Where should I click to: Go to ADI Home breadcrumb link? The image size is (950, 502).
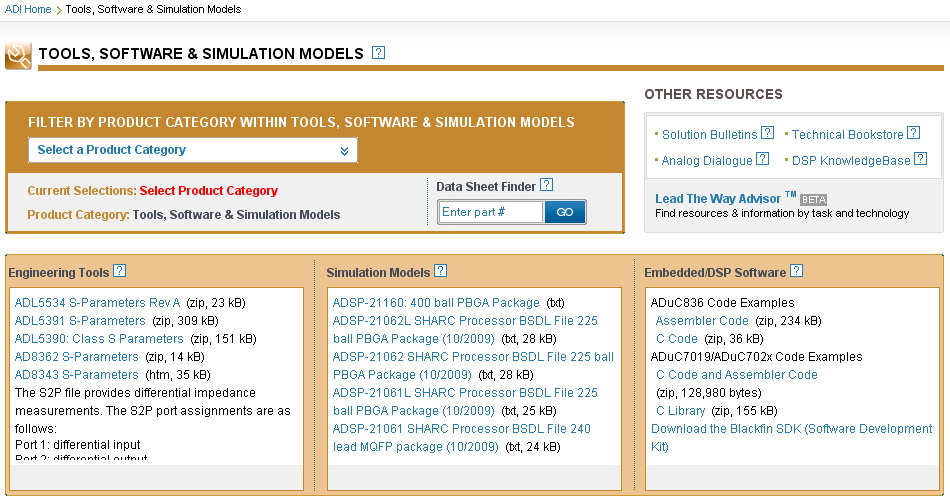pyautogui.click(x=28, y=9)
